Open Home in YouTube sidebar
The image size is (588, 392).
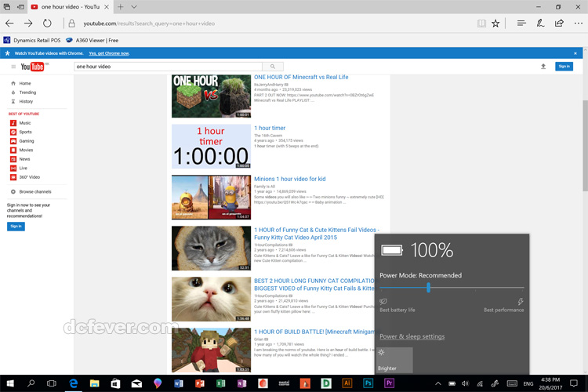[21, 83]
